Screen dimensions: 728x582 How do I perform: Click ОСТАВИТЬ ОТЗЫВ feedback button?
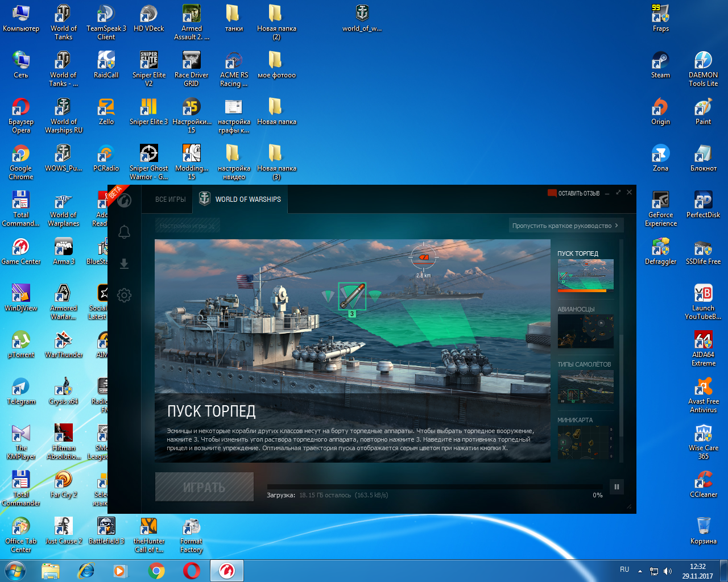click(574, 193)
